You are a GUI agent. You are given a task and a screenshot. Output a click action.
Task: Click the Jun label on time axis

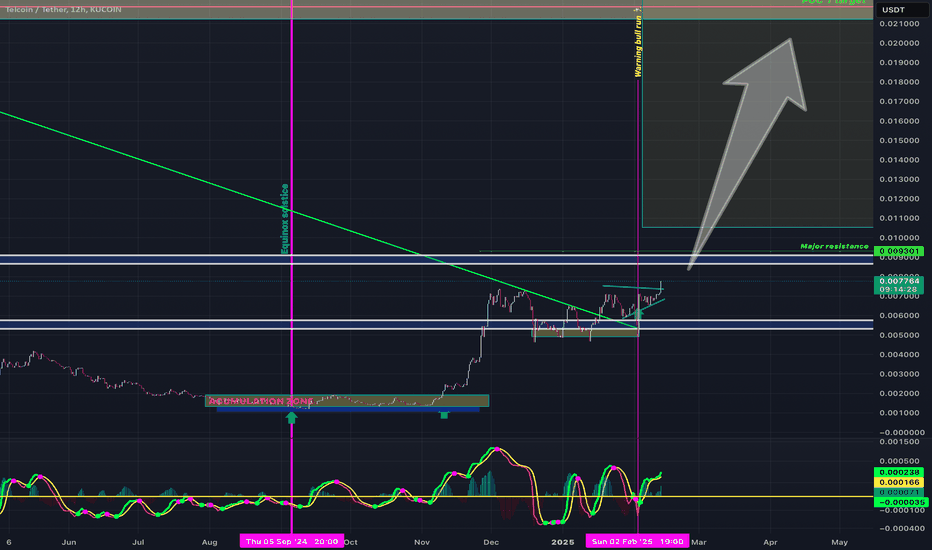(x=69, y=542)
